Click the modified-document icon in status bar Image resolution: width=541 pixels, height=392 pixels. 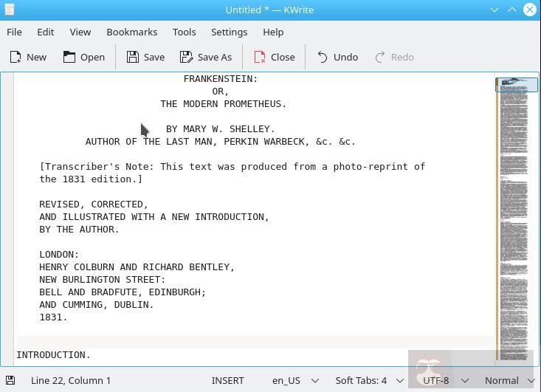click(x=10, y=380)
